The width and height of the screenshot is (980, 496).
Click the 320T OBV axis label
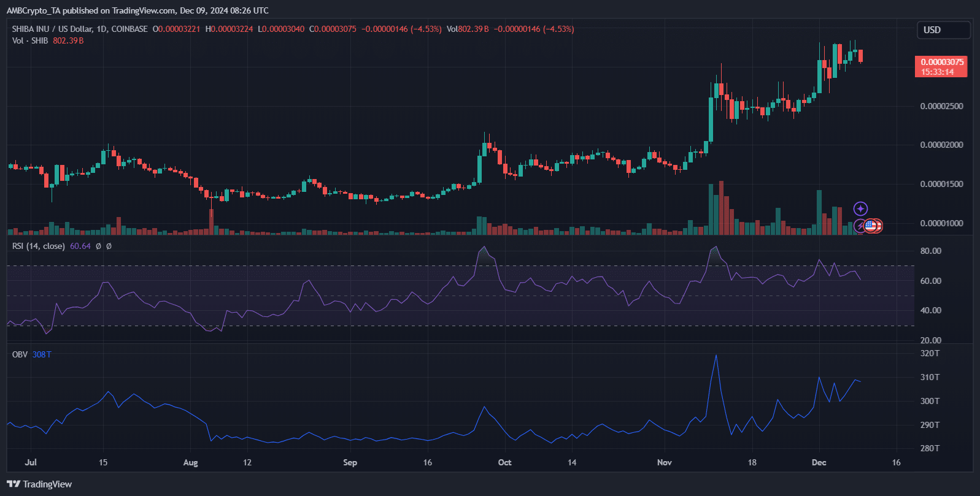930,353
